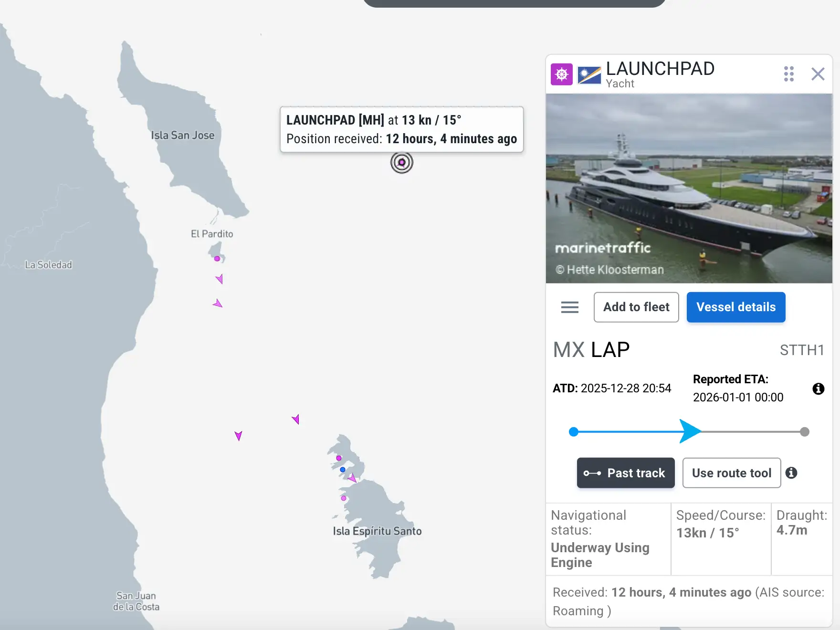
Task: Click the voyage arrow on the progress line
Action: point(689,430)
